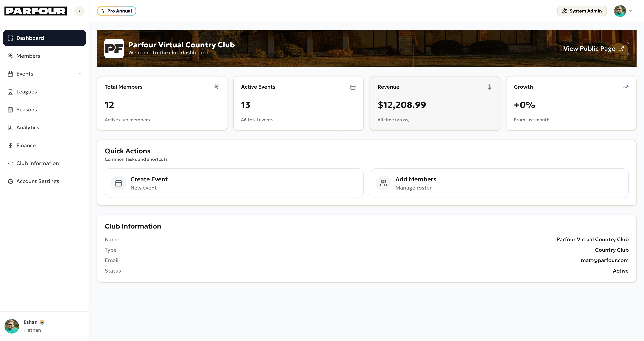
Task: Collapse the sidebar with the chevron button
Action: coord(79,11)
